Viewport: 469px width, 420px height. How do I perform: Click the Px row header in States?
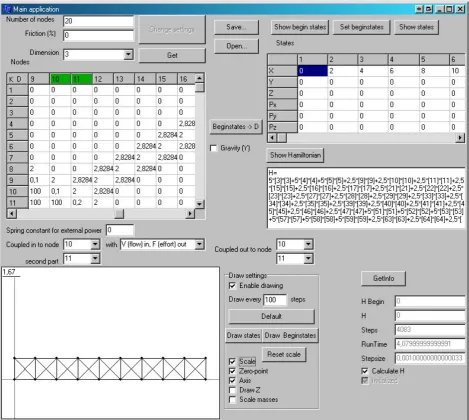coord(282,105)
